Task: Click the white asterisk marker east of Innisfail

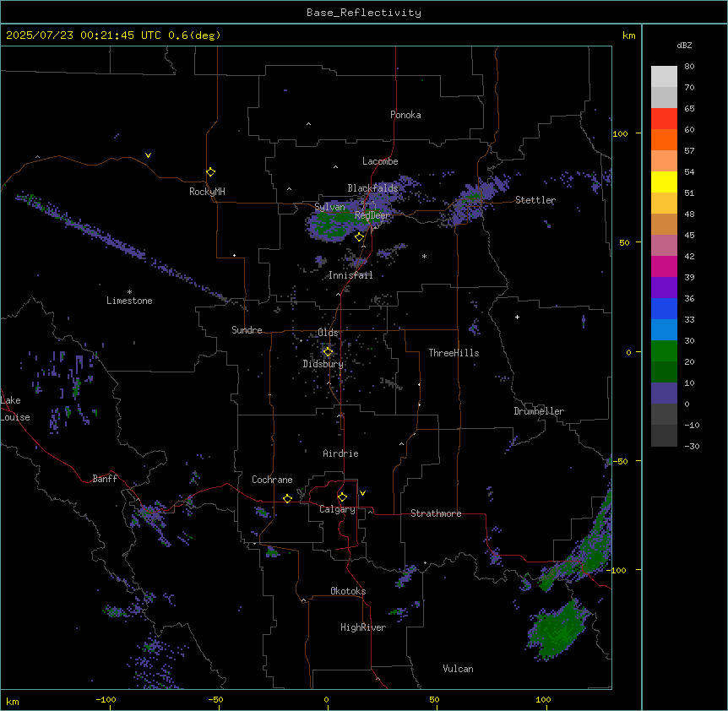Action: pos(424,256)
